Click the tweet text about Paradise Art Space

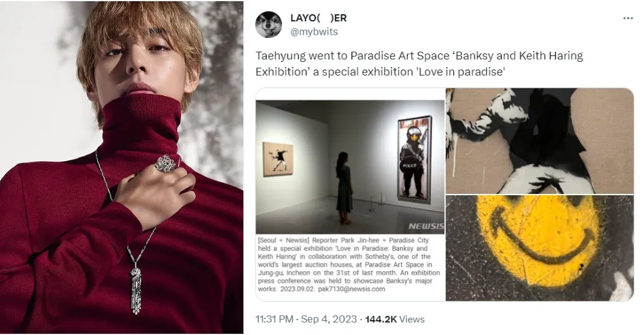click(419, 64)
